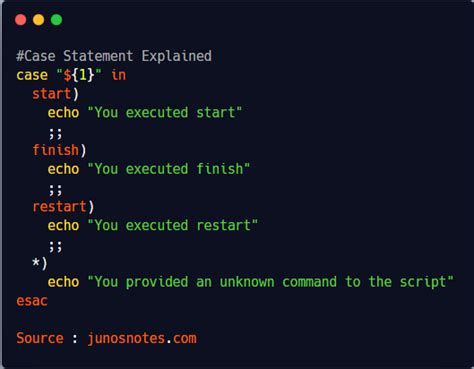
Task: Click the echo keyword on the unknown command line
Action: (x=63, y=282)
